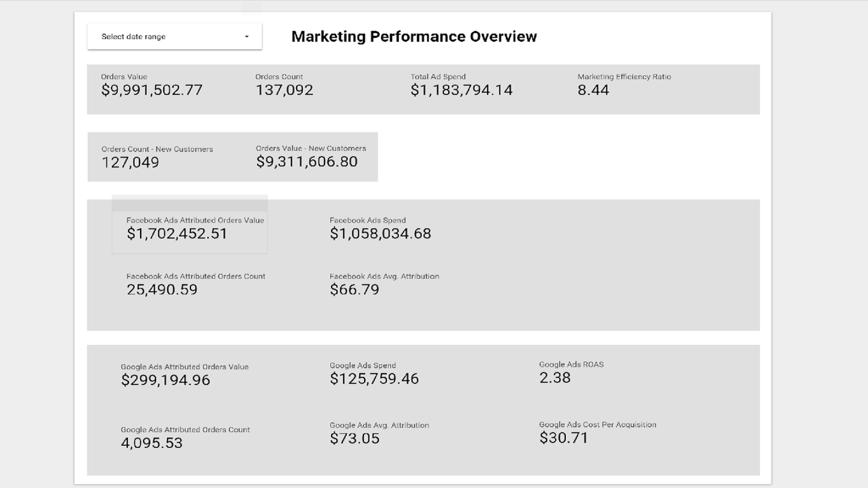Click Orders Count - New Customers metric
Viewport: 868px width, 488px height.
[157, 157]
